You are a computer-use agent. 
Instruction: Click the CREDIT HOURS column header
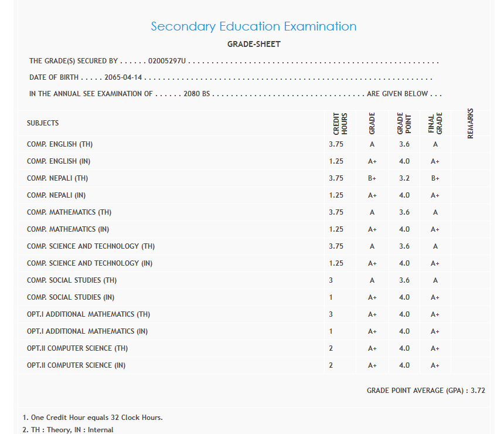click(340, 124)
